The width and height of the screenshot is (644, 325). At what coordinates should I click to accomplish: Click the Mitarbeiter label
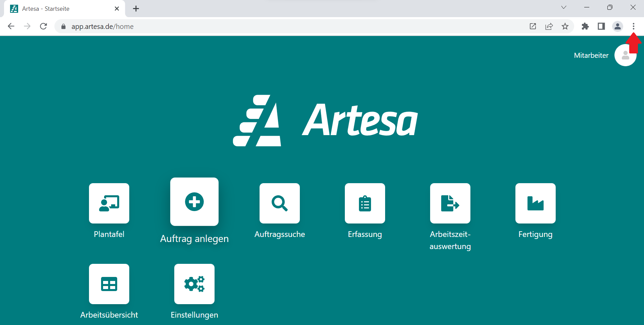pyautogui.click(x=591, y=55)
